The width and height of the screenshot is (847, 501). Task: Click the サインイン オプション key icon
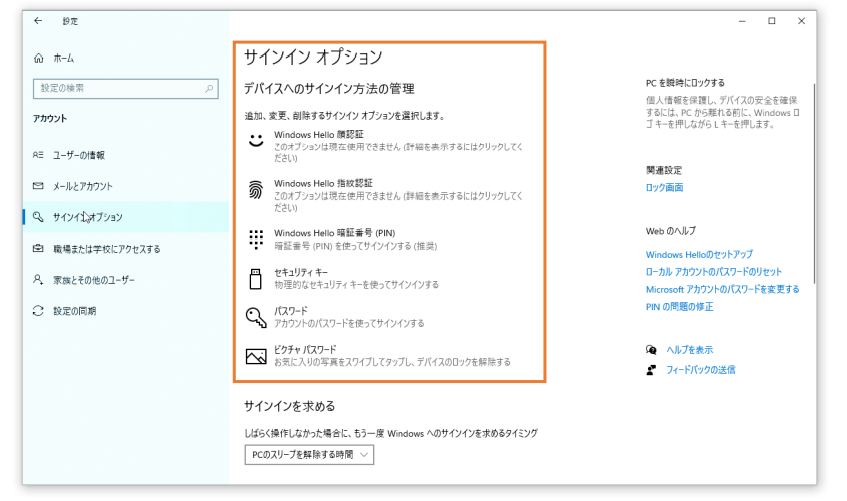coord(38,217)
